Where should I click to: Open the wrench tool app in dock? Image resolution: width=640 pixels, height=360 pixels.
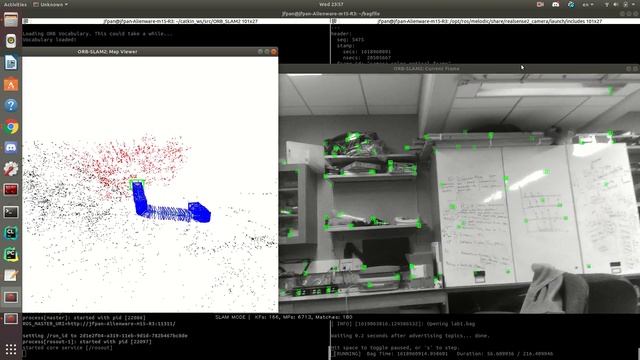(x=11, y=169)
